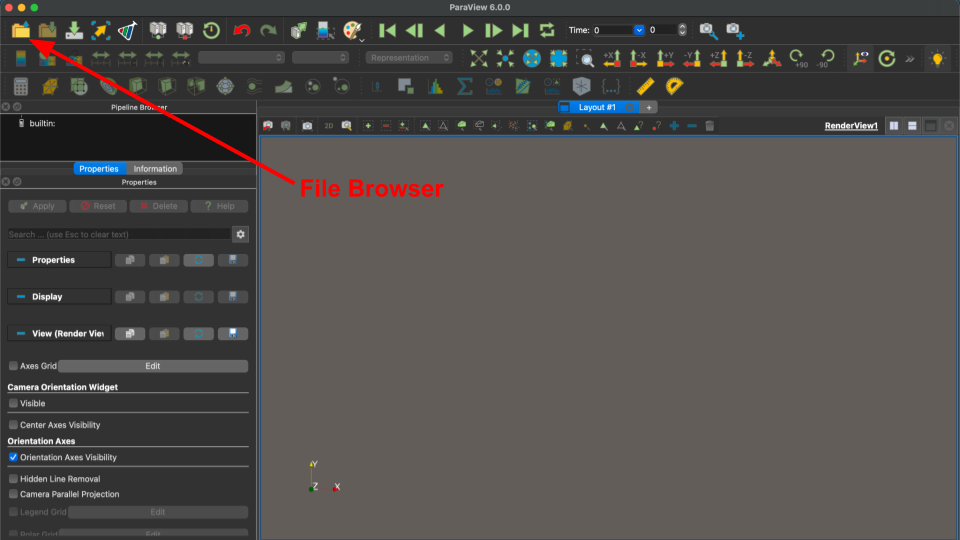Viewport: 960px width, 540px height.
Task: Toggle 2D interaction mode
Action: click(329, 126)
